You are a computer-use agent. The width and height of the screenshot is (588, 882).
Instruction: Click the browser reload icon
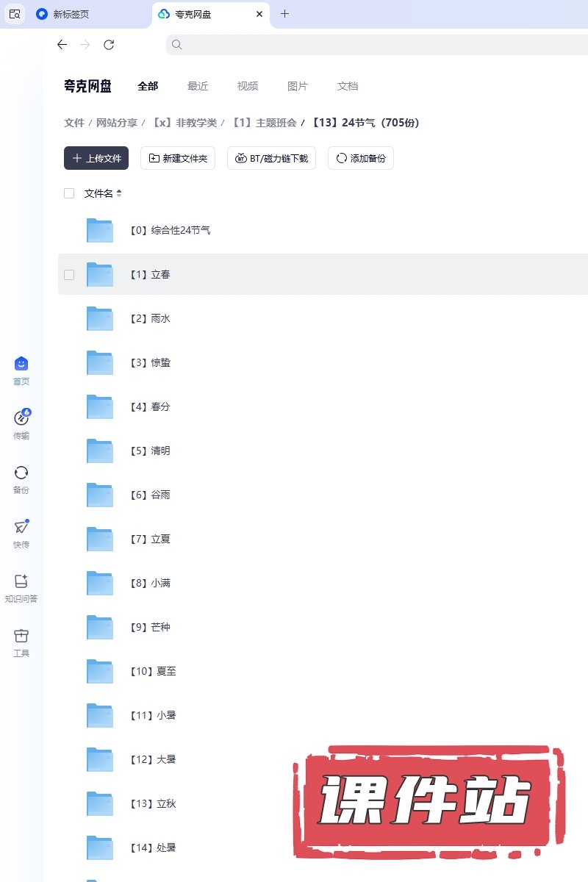(x=109, y=45)
